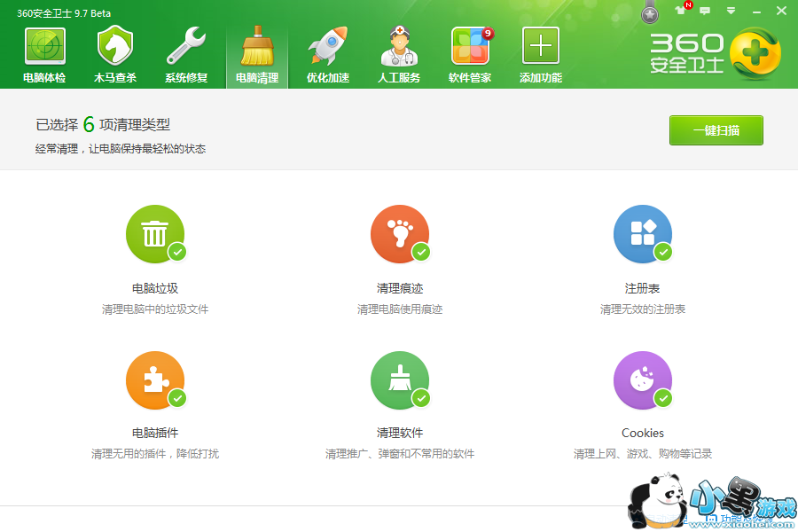Click description 清理无用的插件，降低打扰

tap(155, 454)
